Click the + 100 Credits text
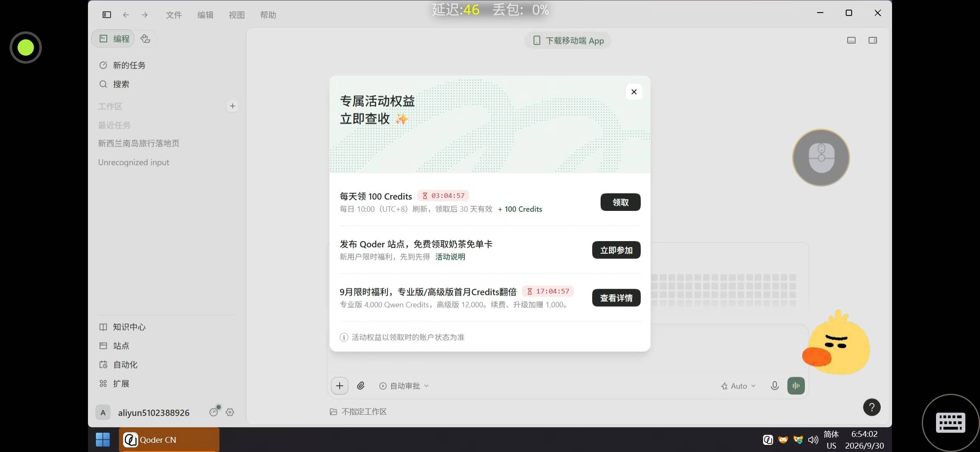 [x=520, y=209]
